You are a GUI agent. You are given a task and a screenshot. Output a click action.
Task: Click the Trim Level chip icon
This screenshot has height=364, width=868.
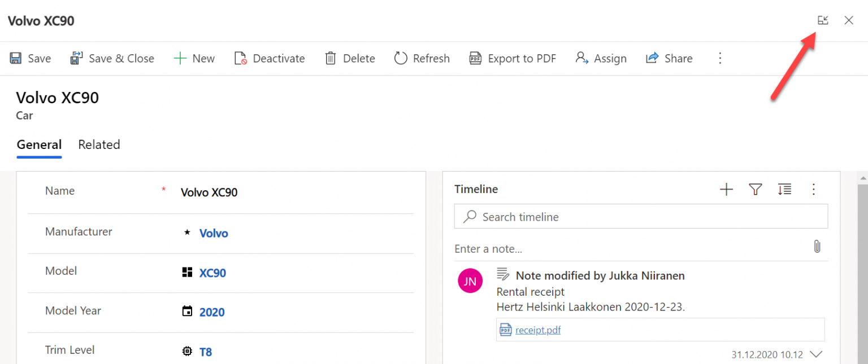click(x=187, y=351)
